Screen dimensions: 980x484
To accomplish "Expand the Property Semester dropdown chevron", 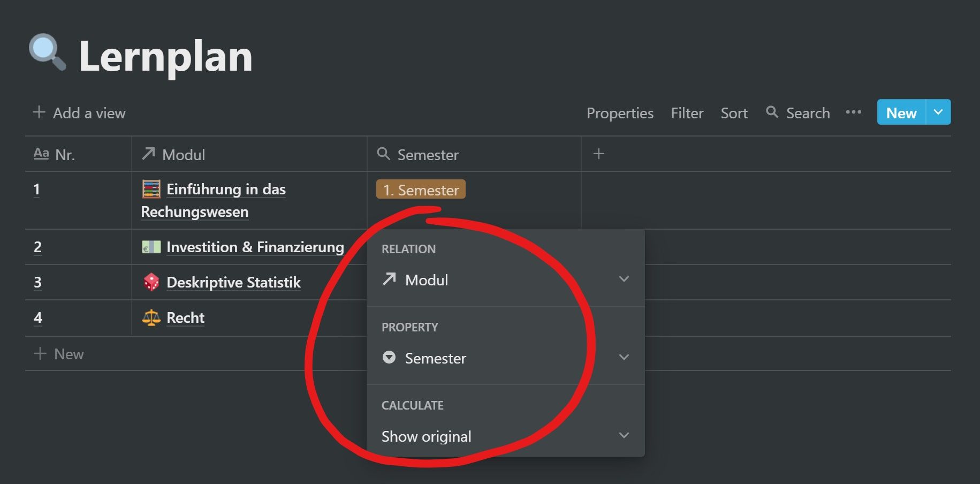I will [624, 357].
